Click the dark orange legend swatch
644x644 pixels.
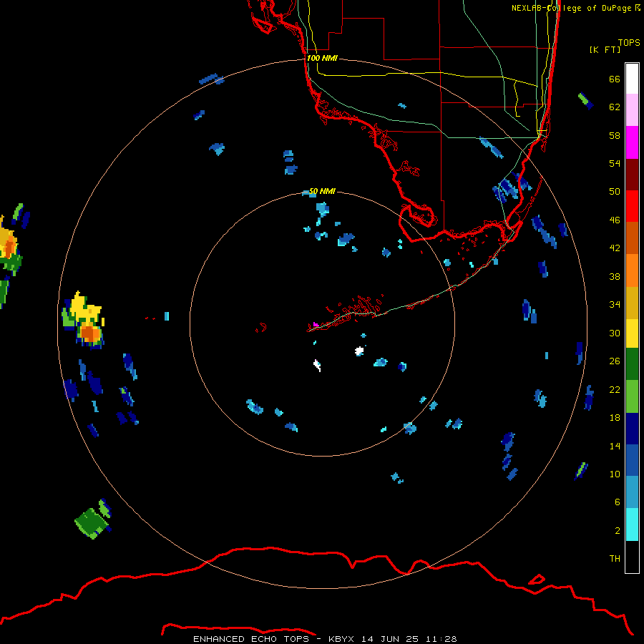[x=632, y=238]
